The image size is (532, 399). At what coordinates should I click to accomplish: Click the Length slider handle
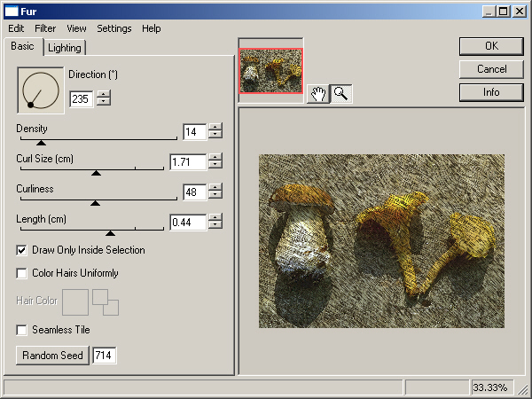(110, 233)
